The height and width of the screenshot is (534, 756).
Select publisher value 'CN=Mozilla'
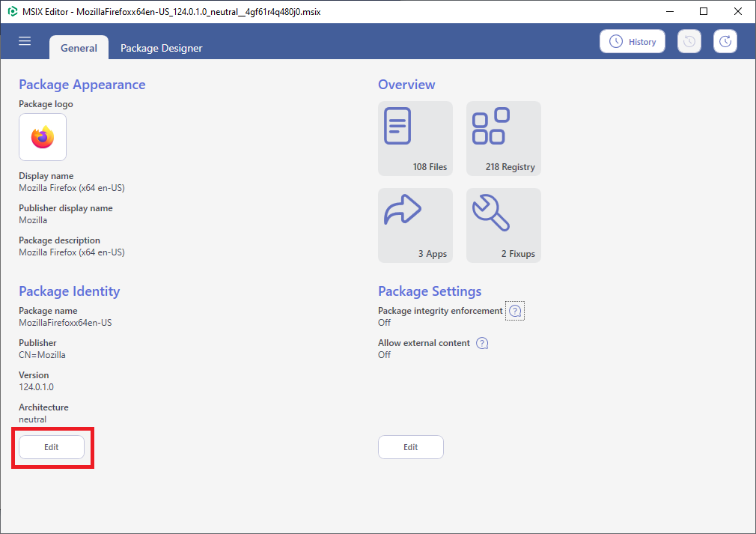point(42,355)
